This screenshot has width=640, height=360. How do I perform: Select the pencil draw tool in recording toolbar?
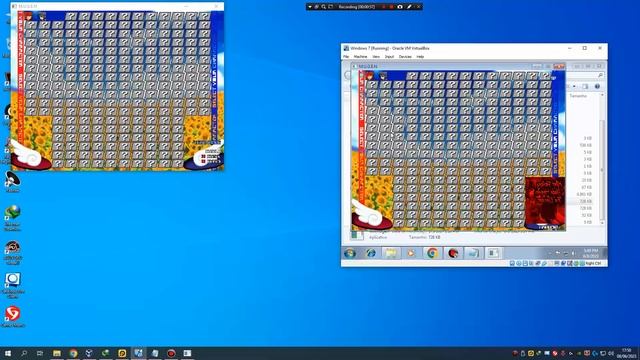pyautogui.click(x=409, y=7)
